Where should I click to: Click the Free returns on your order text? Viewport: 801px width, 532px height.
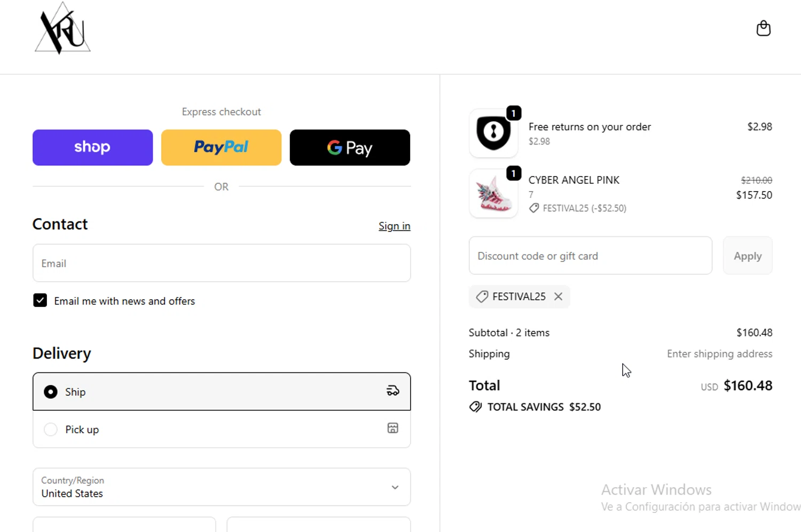coord(590,127)
